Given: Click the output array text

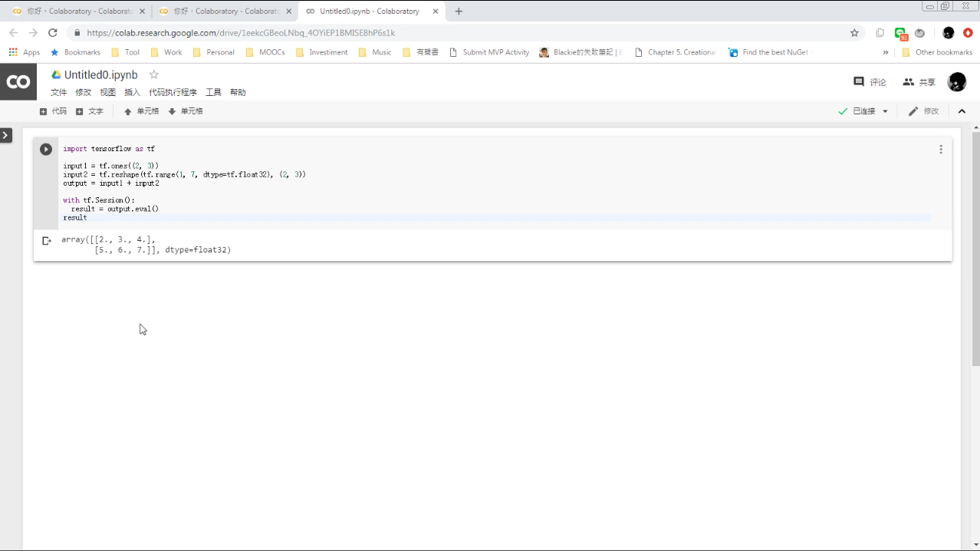Looking at the screenshot, I should pos(146,245).
